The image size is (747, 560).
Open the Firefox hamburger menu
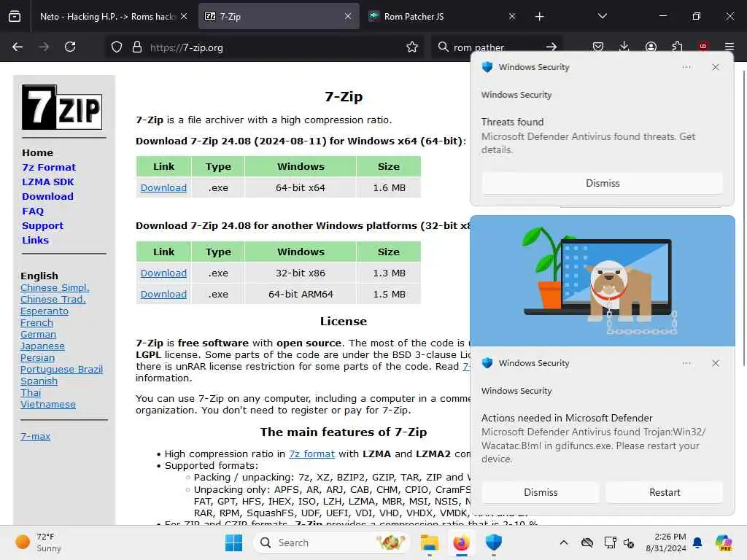(x=729, y=47)
